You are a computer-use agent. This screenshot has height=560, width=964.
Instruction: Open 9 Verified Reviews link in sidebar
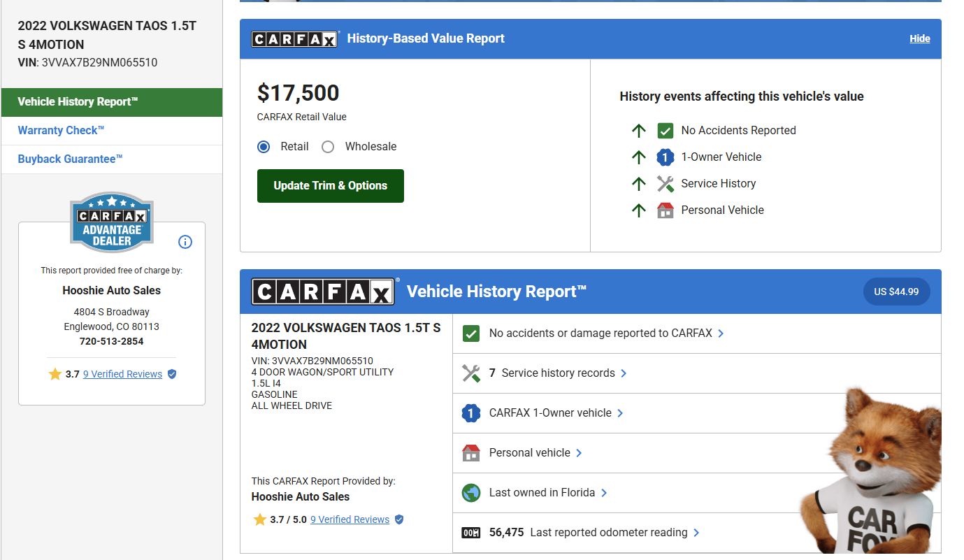coord(122,374)
